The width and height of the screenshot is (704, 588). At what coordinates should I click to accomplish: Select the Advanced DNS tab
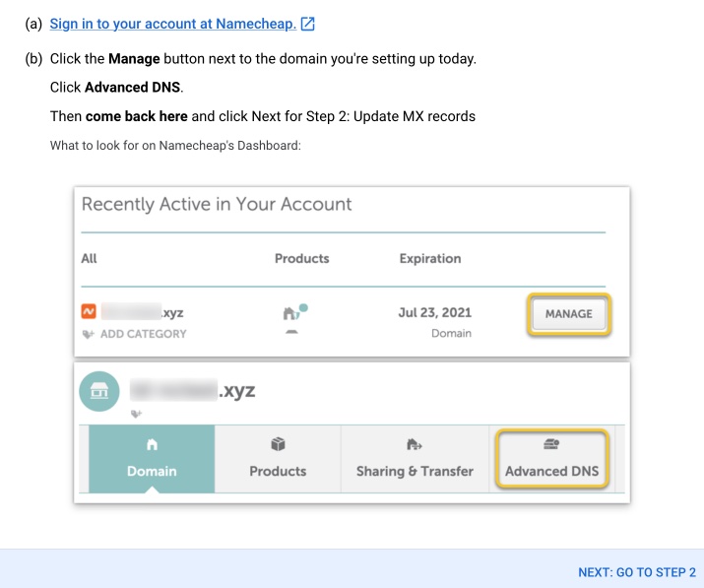[551, 458]
